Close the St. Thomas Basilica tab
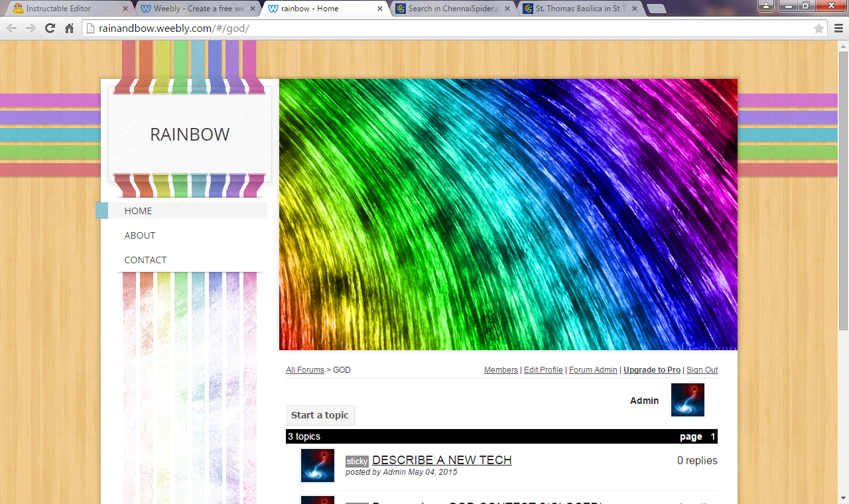Screen dimensions: 849x504 tap(635, 9)
